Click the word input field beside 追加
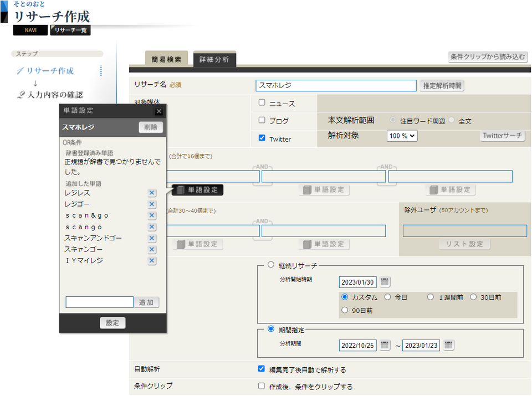 (99, 302)
